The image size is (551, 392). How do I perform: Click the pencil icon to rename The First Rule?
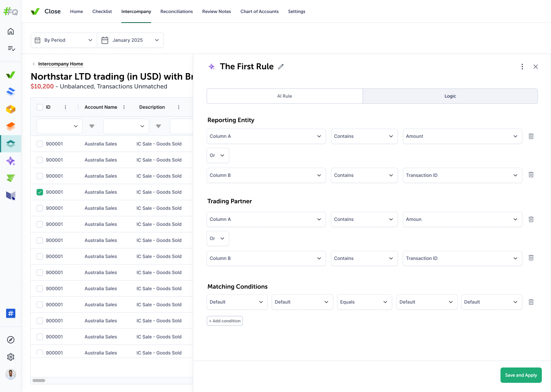pyautogui.click(x=281, y=67)
